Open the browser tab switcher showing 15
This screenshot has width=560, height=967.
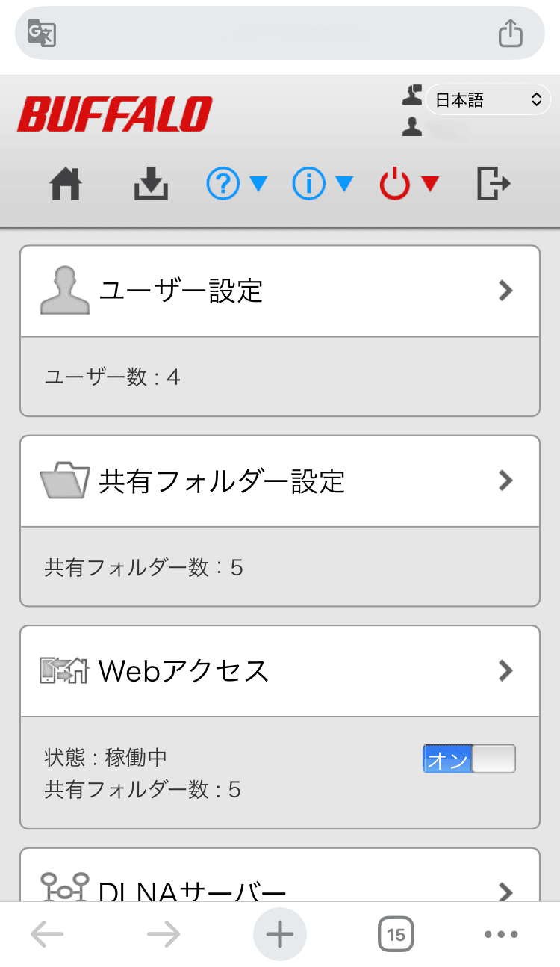[x=396, y=933]
